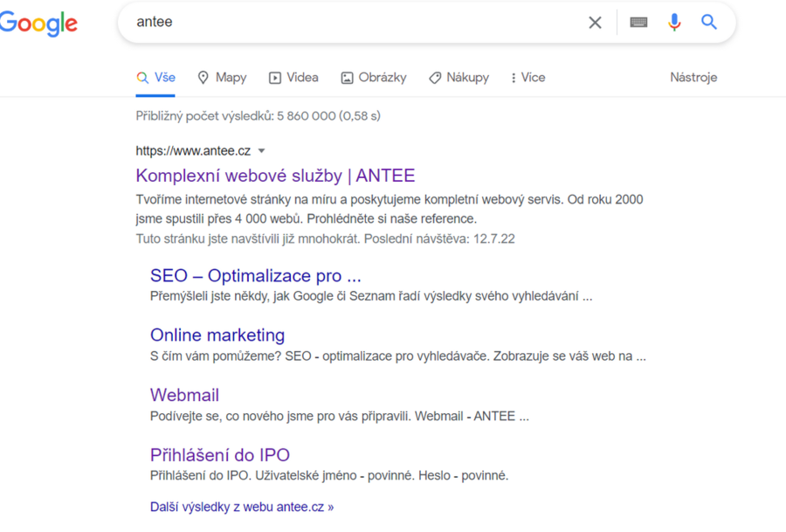Start voice search with microphone icon
Image resolution: width=786 pixels, height=532 pixels.
pos(674,23)
